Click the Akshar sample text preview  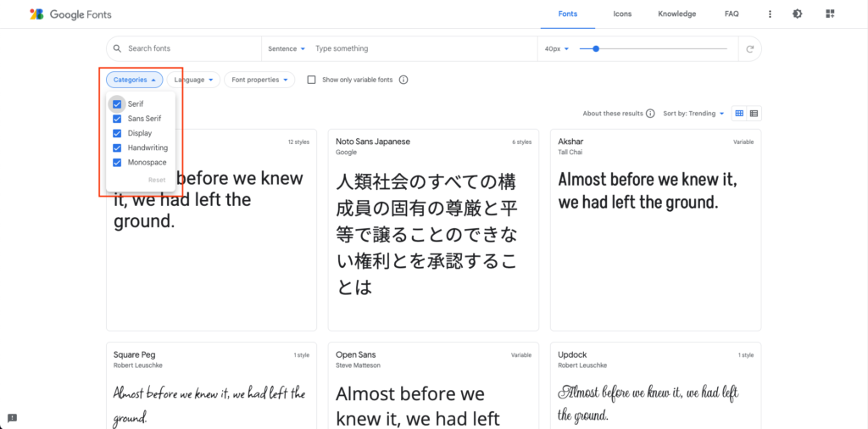(647, 191)
